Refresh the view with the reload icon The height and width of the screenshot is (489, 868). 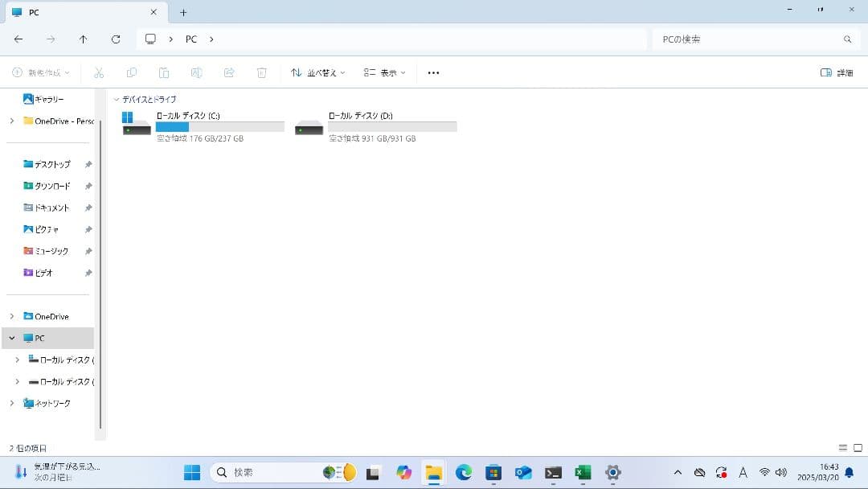115,39
